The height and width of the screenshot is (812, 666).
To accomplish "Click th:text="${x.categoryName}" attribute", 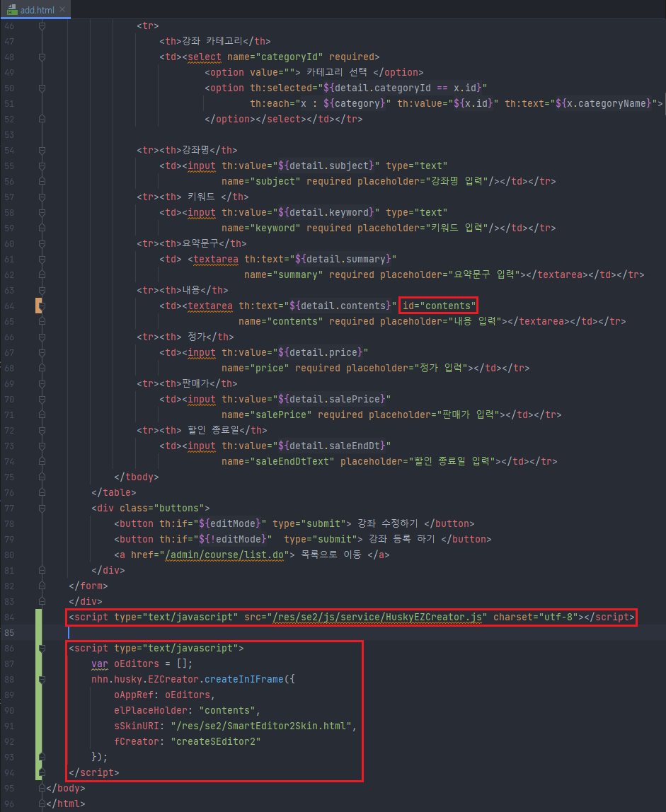I will pyautogui.click(x=580, y=103).
